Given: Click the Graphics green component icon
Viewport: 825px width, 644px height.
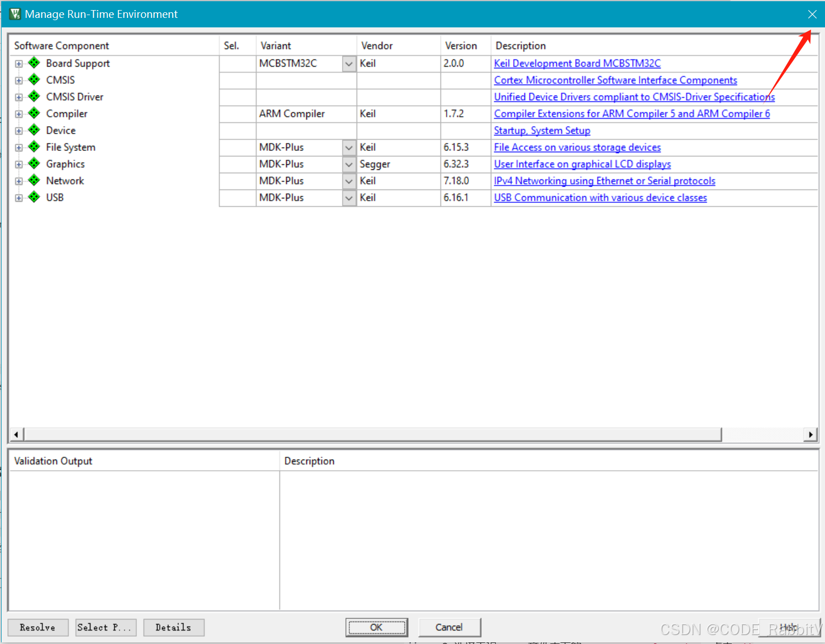Looking at the screenshot, I should (34, 163).
